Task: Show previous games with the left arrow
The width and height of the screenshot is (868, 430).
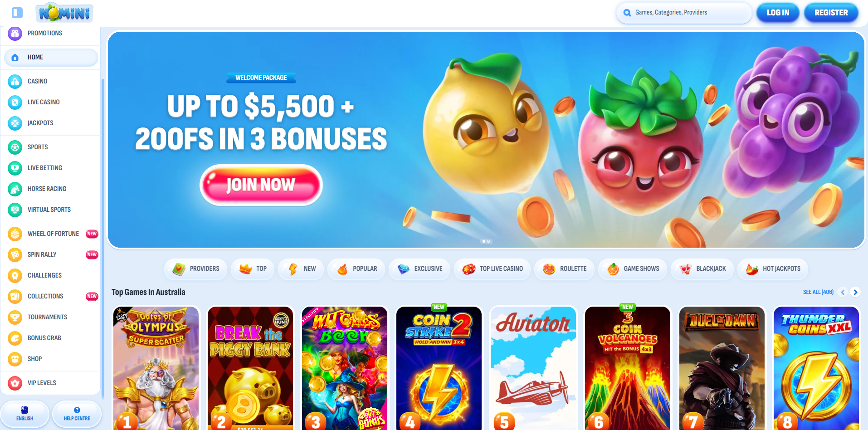Action: (843, 292)
